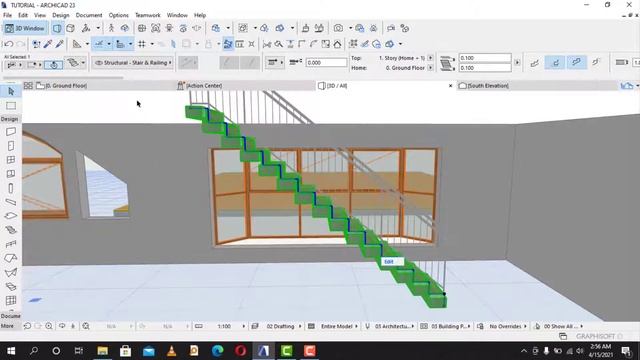Toggle the axonometry view icon
Screen dimensions: 640x360
(70, 28)
